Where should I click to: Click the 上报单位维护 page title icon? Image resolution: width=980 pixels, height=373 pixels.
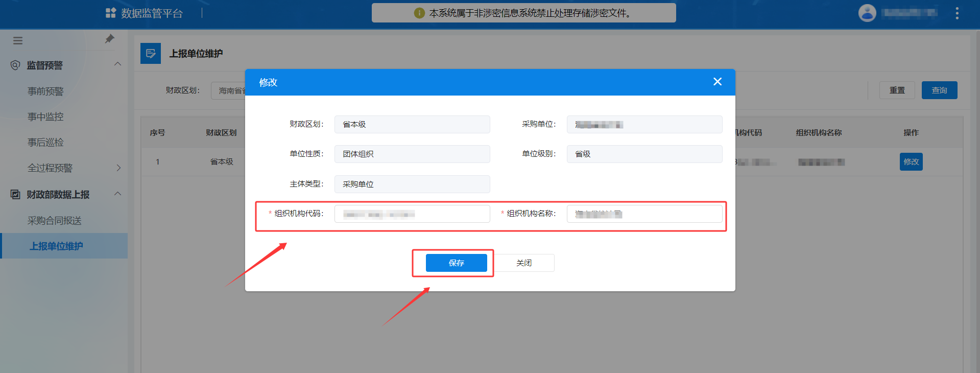[151, 54]
